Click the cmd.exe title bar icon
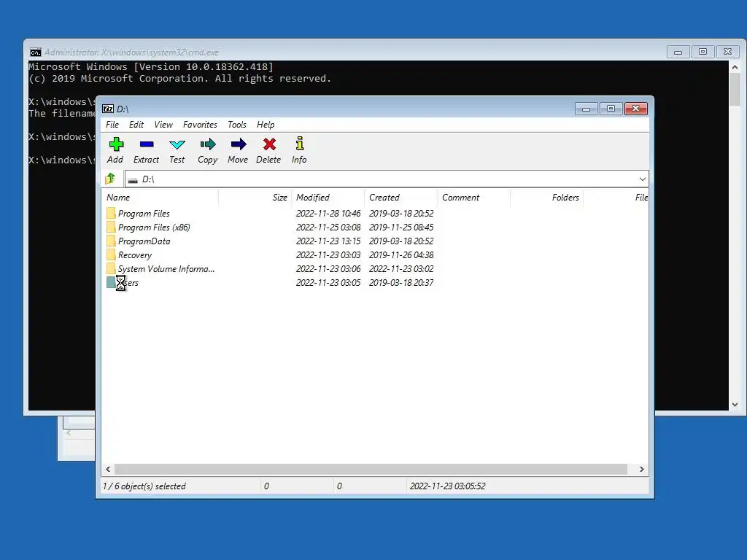The height and width of the screenshot is (560, 747). click(x=35, y=52)
